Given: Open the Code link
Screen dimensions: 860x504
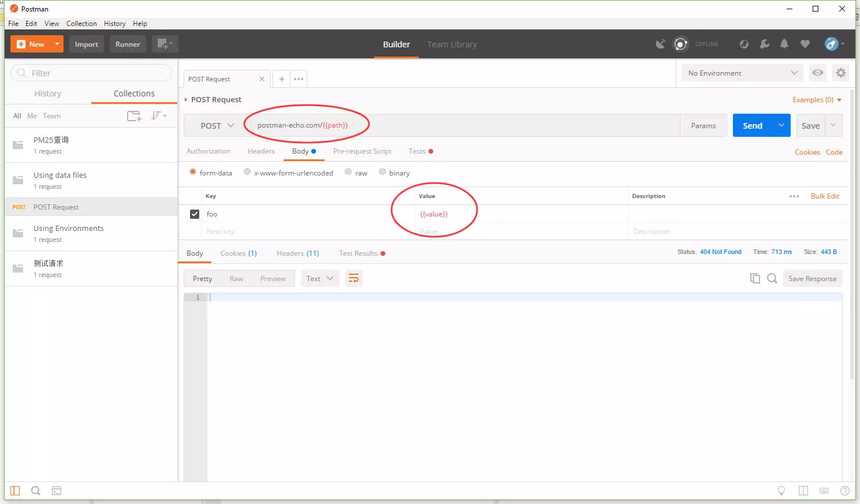Looking at the screenshot, I should (834, 152).
